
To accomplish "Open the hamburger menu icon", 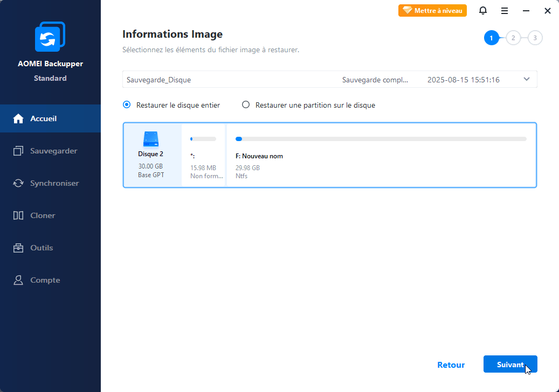I will 505,11.
